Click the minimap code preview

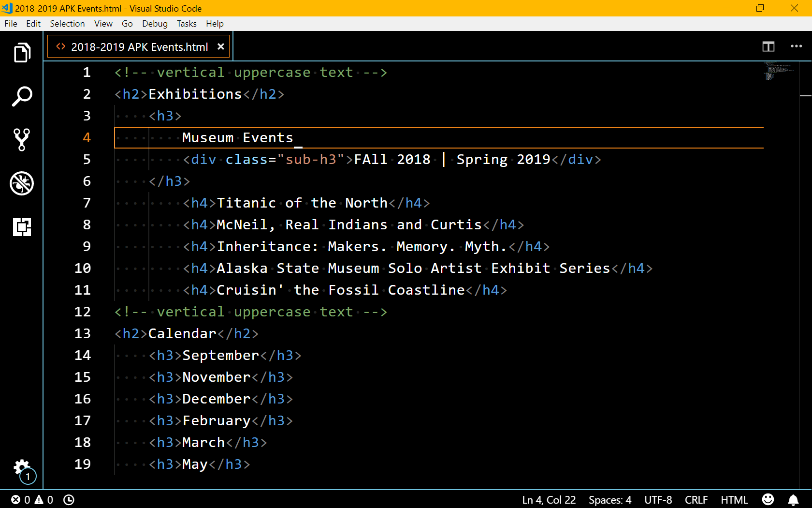778,71
